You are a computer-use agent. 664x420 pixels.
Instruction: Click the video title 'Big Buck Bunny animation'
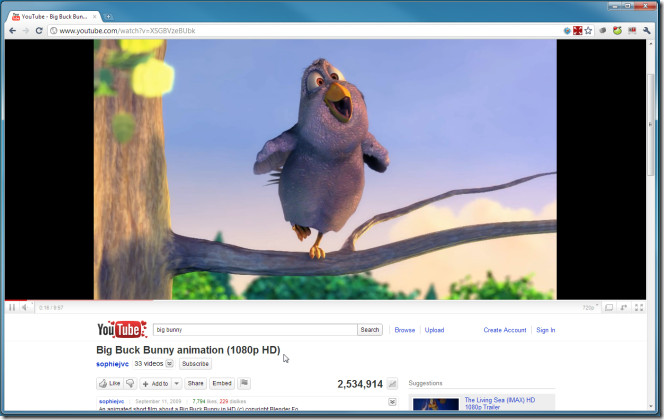(x=188, y=350)
